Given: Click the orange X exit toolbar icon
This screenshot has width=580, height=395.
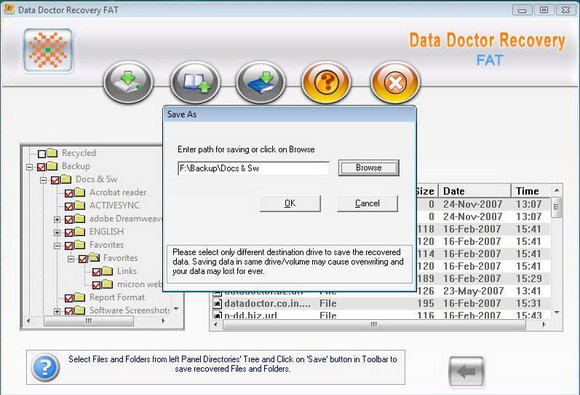Looking at the screenshot, I should point(395,82).
